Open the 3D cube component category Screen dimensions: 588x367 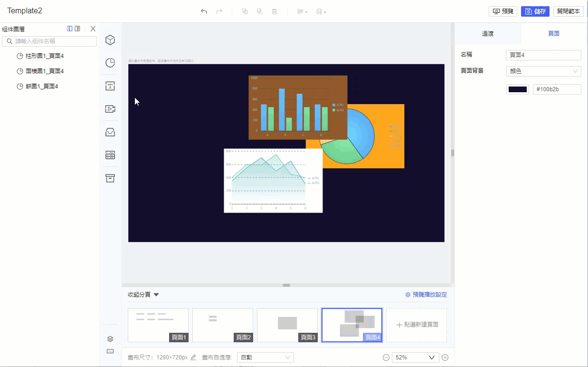click(110, 40)
